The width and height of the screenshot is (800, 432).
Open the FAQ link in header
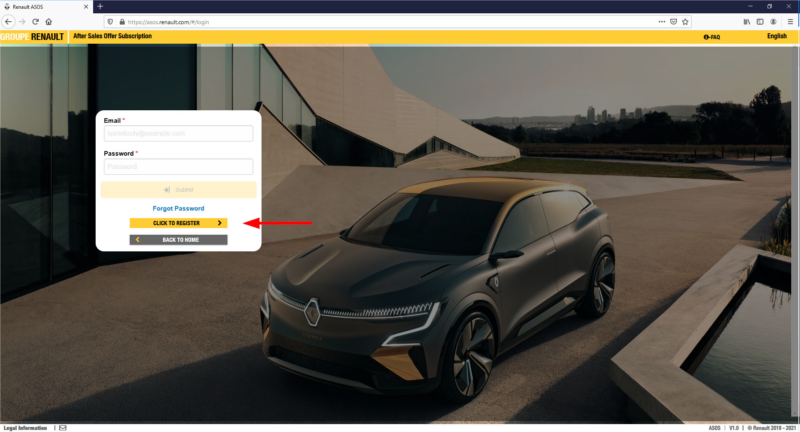(712, 37)
